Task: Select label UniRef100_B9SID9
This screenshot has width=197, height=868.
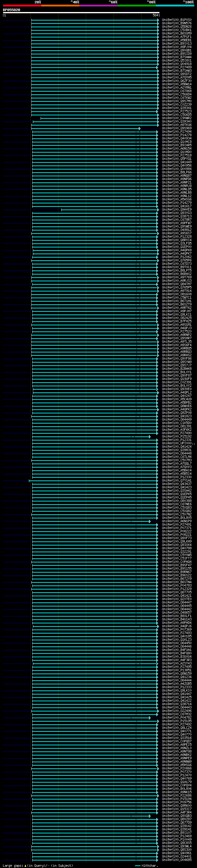Action: (176, 54)
